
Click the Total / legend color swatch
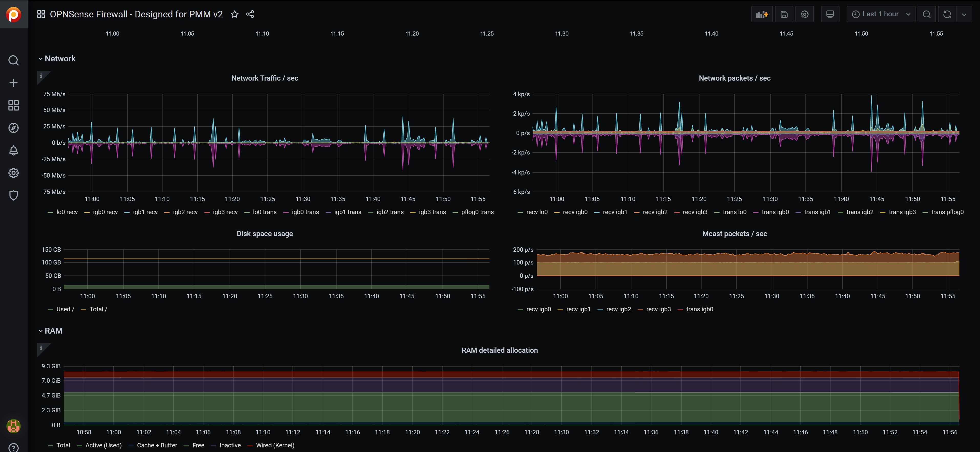(x=84, y=310)
